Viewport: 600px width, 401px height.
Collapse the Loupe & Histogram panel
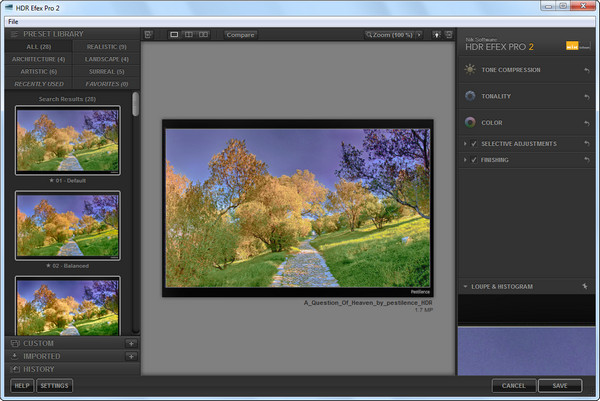tap(465, 287)
